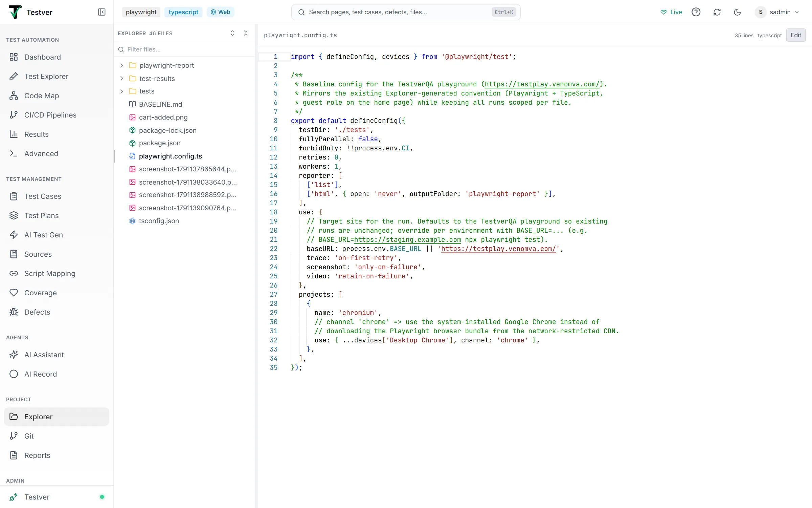Expand the test-results folder chevron

(122, 79)
